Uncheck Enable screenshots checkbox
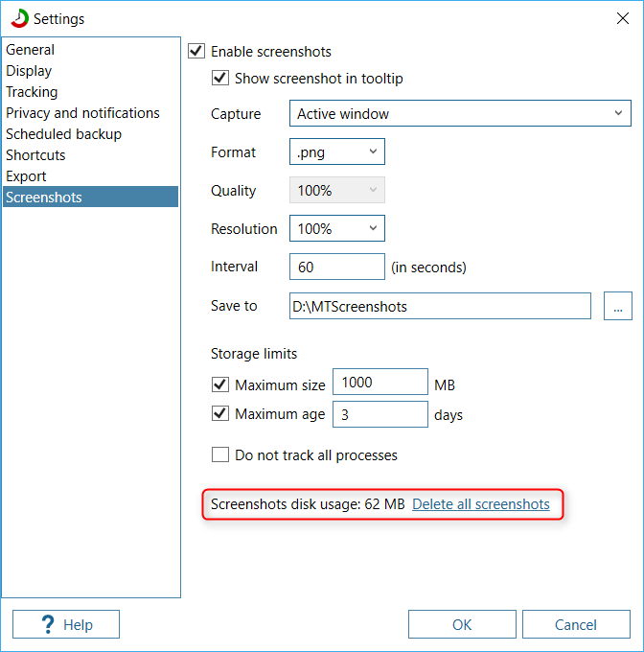This screenshot has width=644, height=652. (196, 51)
